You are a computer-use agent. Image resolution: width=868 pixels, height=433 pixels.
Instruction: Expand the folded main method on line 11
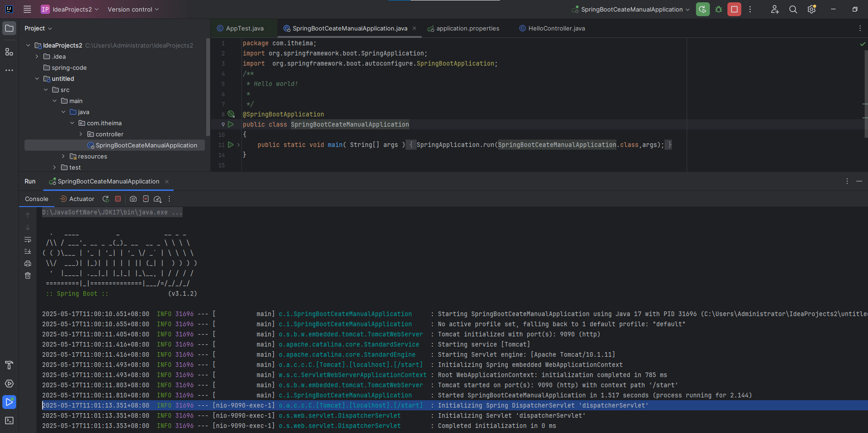coord(239,145)
